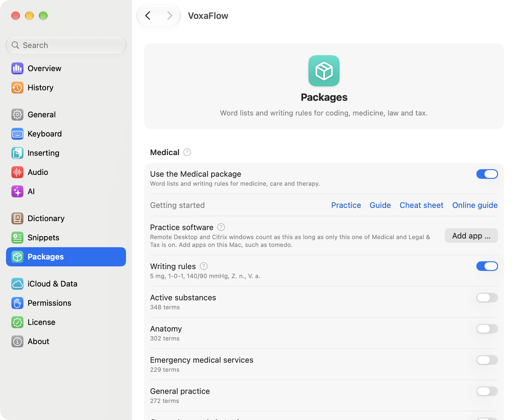Select the General gear icon
Viewport: 516px width, 420px height.
coord(17,115)
